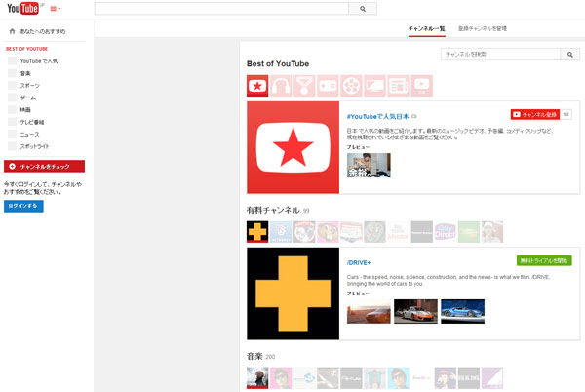
Task: Select the dark grey paid channel icon
Action: pos(422,232)
